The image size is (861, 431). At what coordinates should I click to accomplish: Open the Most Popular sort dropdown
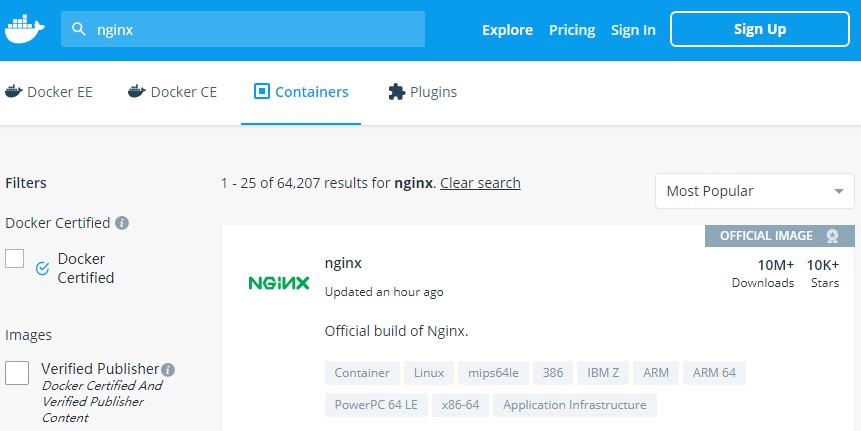coord(754,191)
